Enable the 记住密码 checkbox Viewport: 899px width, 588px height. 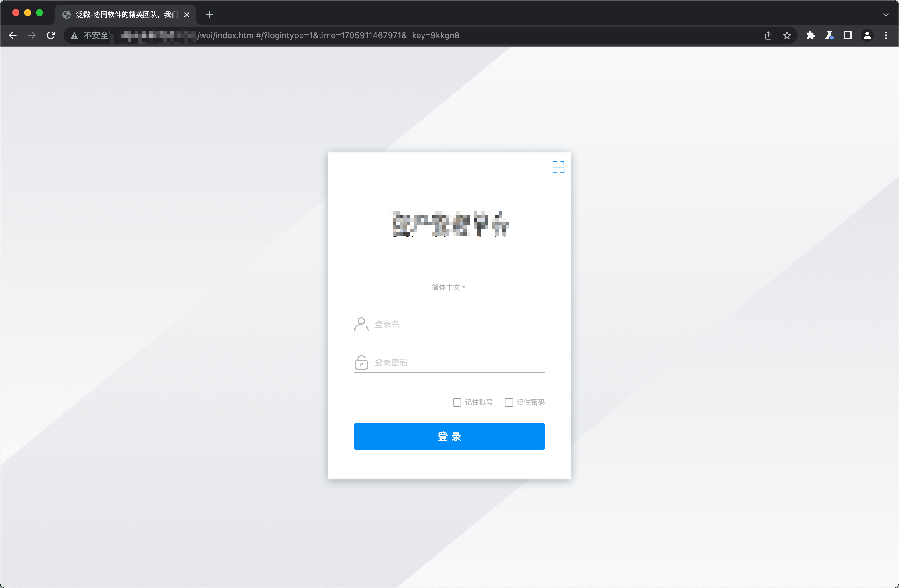(509, 402)
